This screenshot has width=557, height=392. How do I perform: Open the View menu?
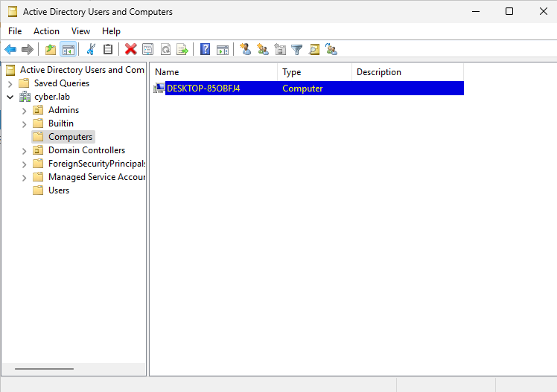click(x=80, y=31)
